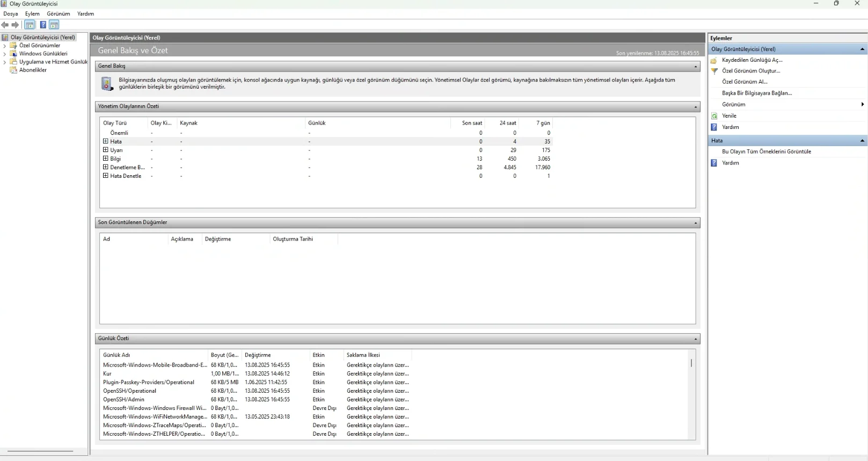Click the Yardım icon below Yenile
The width and height of the screenshot is (868, 461).
[x=714, y=127]
